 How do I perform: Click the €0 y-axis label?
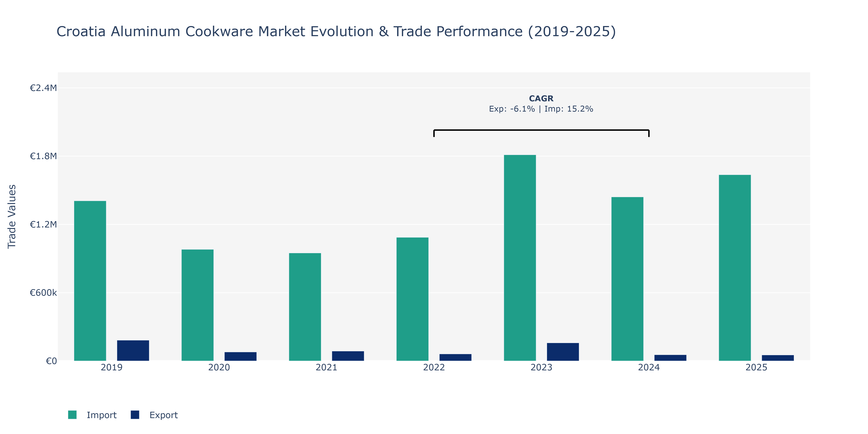[51, 361]
